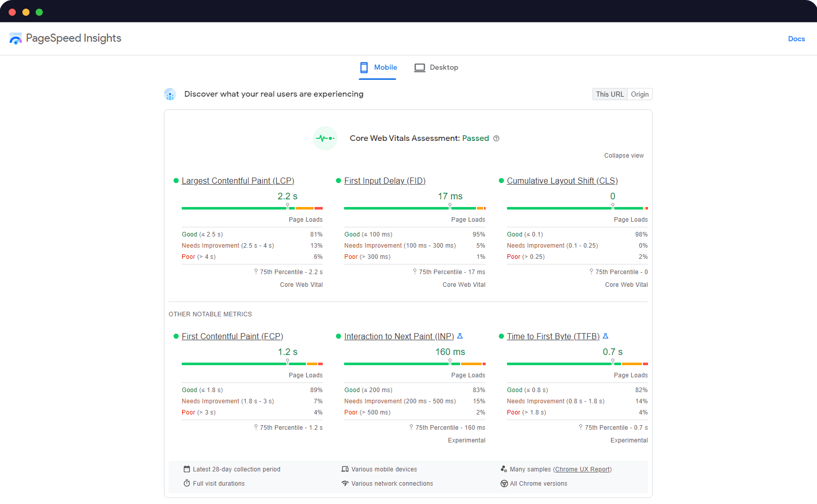Image resolution: width=817 pixels, height=504 pixels.
Task: Open the Chrome UX Report link
Action: point(582,469)
